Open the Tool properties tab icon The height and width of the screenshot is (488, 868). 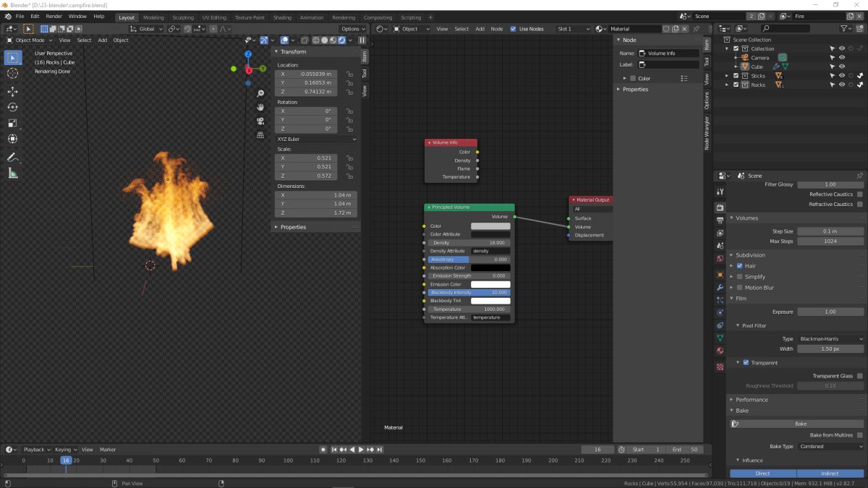click(x=720, y=192)
